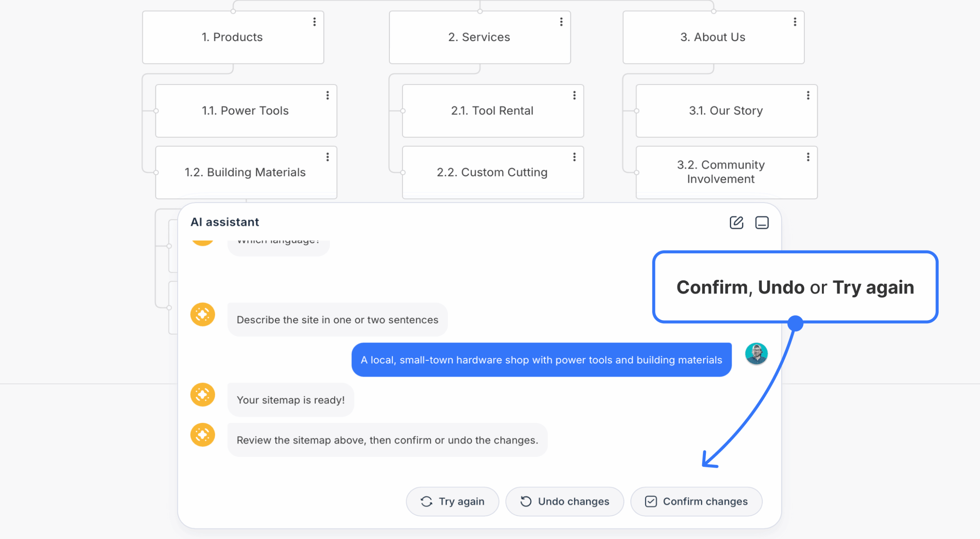Click assistant avatar beside 'Describe the site'
Image resolution: width=980 pixels, height=539 pixels.
click(x=203, y=315)
